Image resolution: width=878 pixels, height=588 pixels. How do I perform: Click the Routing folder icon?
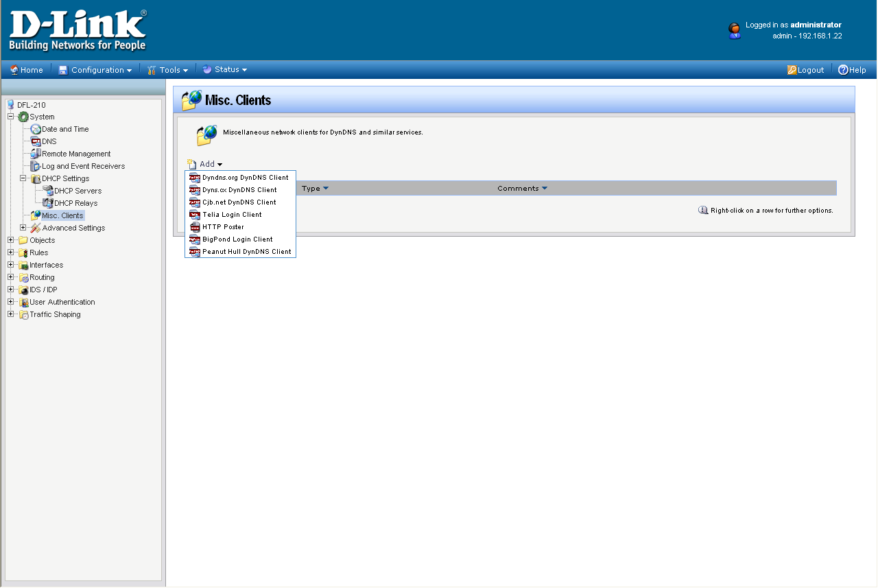click(23, 277)
